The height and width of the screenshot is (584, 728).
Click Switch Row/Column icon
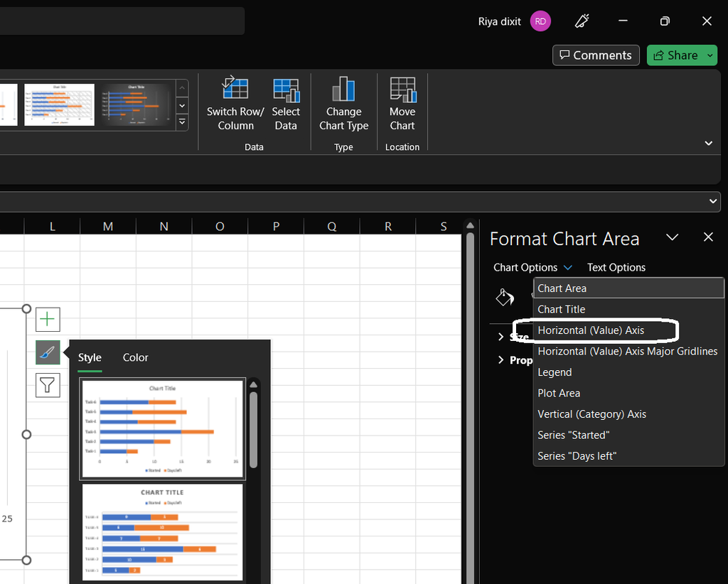pos(235,89)
